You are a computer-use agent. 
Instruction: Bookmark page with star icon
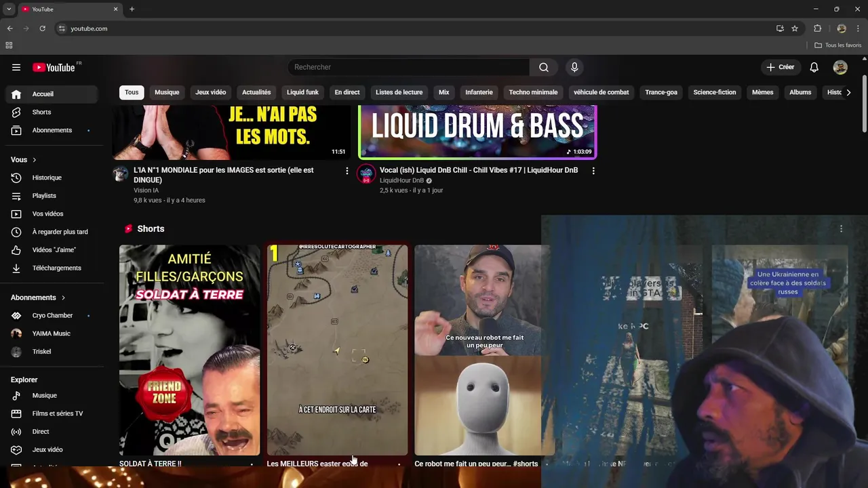click(x=795, y=28)
